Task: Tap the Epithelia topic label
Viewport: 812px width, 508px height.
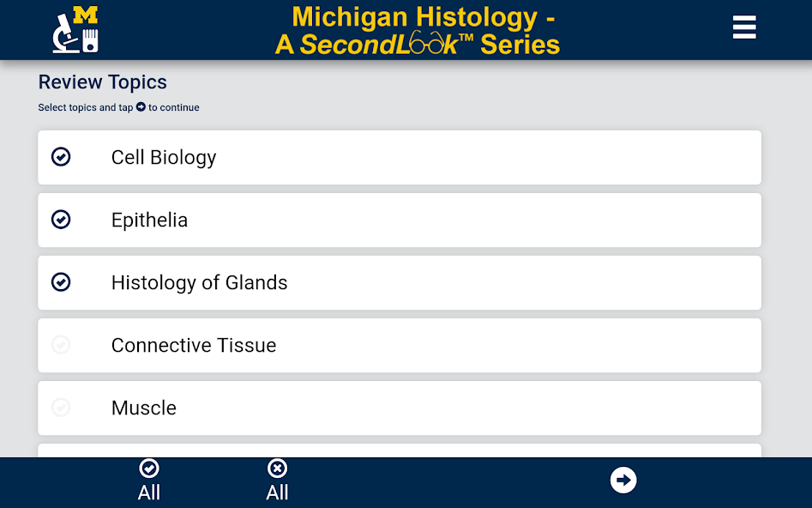Action: [149, 220]
